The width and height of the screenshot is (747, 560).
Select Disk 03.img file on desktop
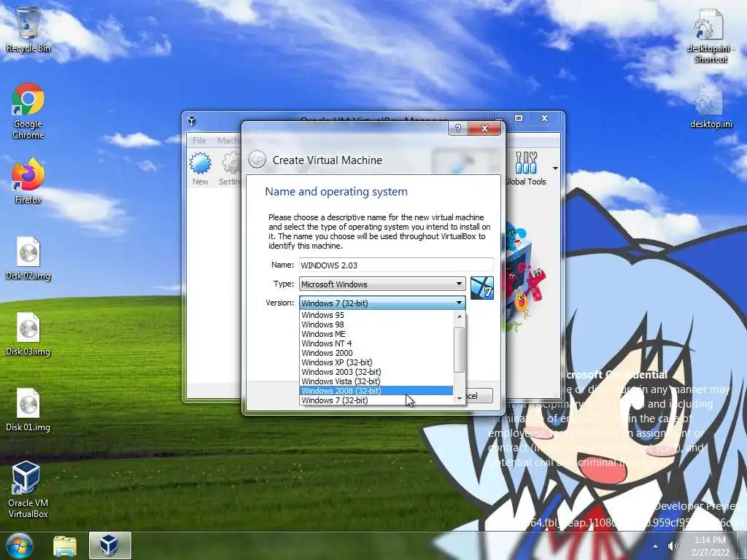pos(28,334)
